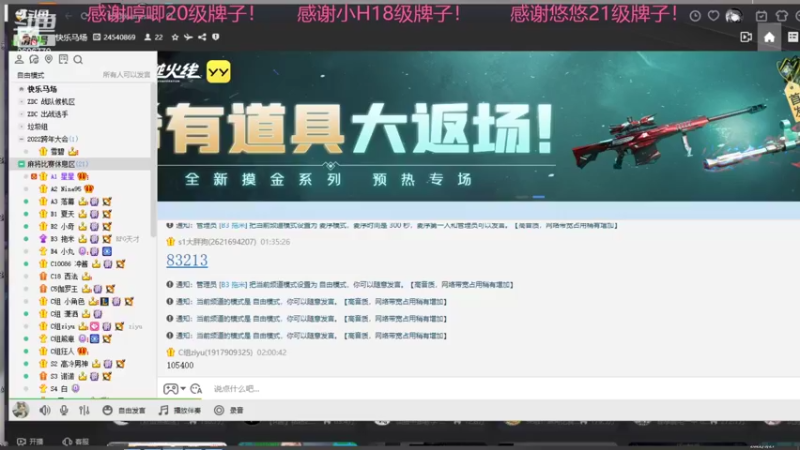The image size is (800, 450).
Task: Mute the speaker volume icon
Action: click(45, 410)
